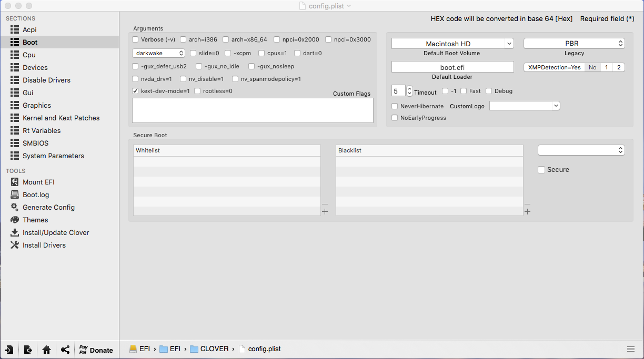Toggle arch=i386 checkbox

click(183, 39)
